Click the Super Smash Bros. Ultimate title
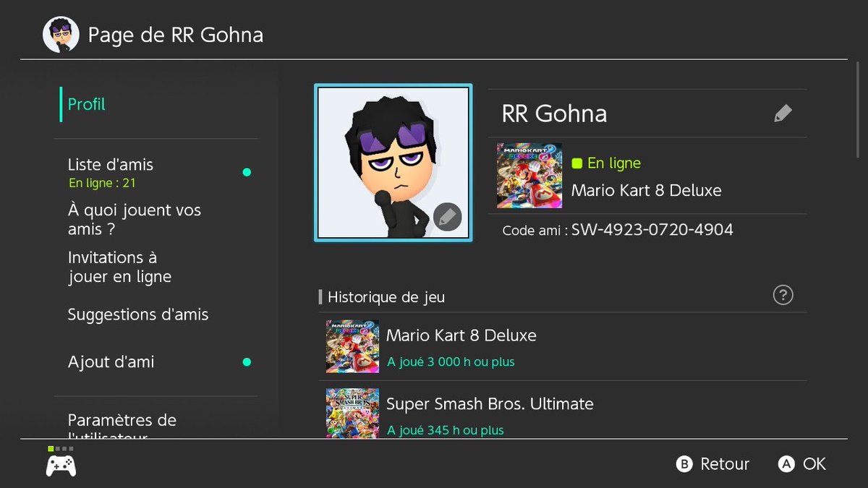The height and width of the screenshot is (488, 868). [x=490, y=403]
